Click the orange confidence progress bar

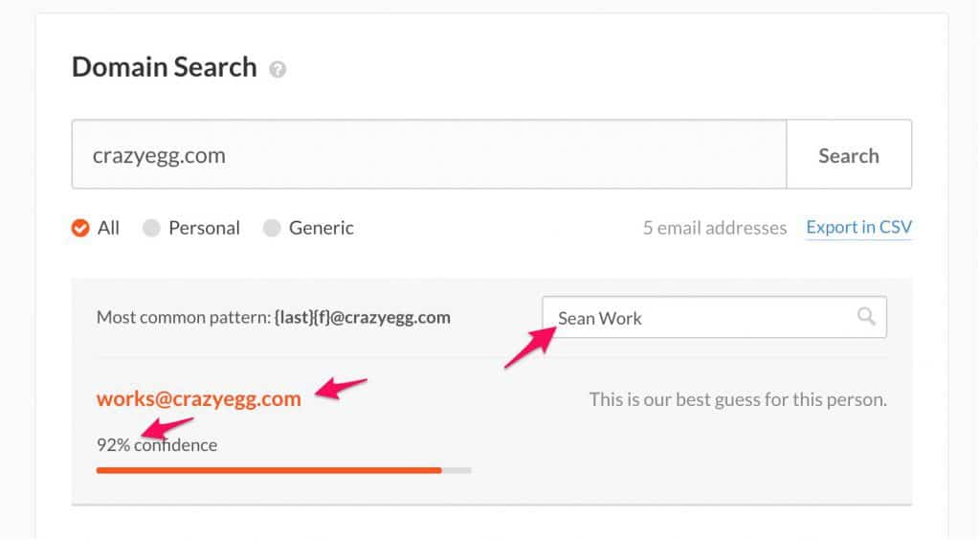269,470
